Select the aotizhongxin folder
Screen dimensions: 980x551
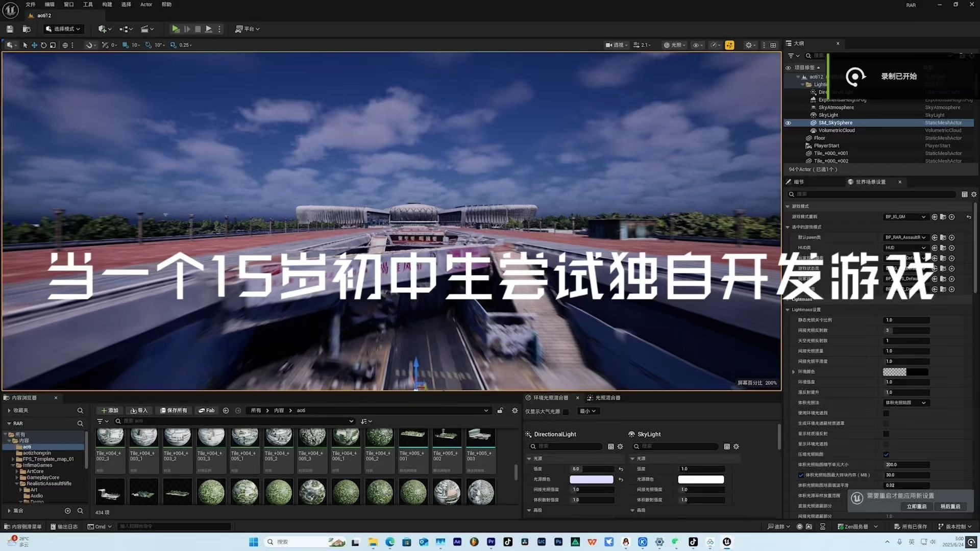(36, 453)
